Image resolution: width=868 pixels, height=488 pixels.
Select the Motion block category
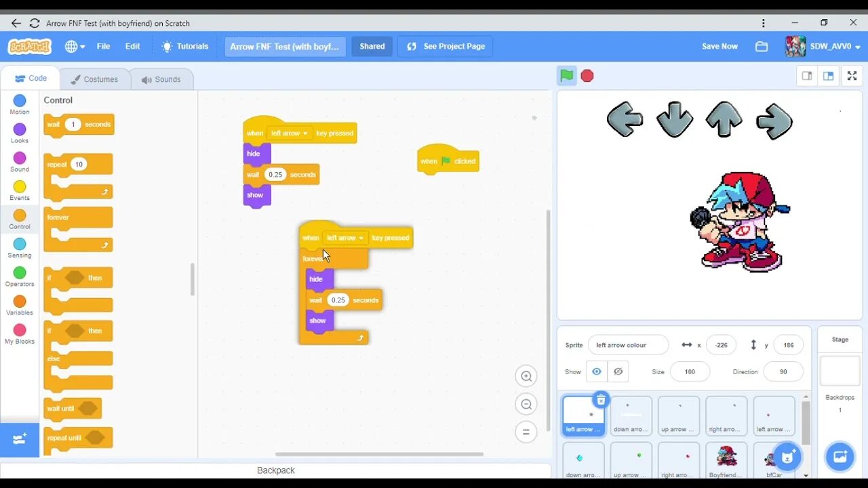point(20,105)
